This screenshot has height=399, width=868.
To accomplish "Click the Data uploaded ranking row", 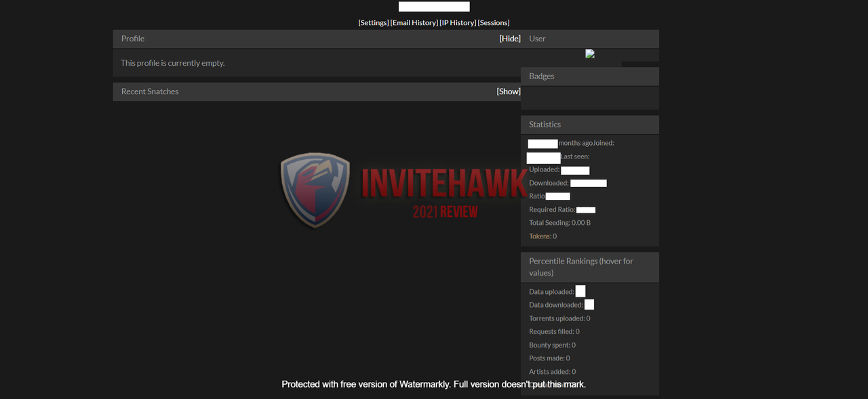I will tap(557, 291).
